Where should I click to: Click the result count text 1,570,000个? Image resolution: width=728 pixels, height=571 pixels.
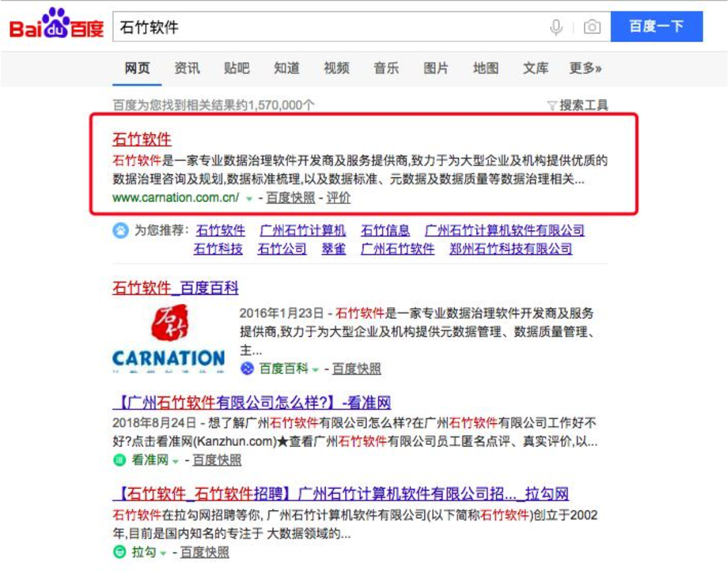coord(282,106)
